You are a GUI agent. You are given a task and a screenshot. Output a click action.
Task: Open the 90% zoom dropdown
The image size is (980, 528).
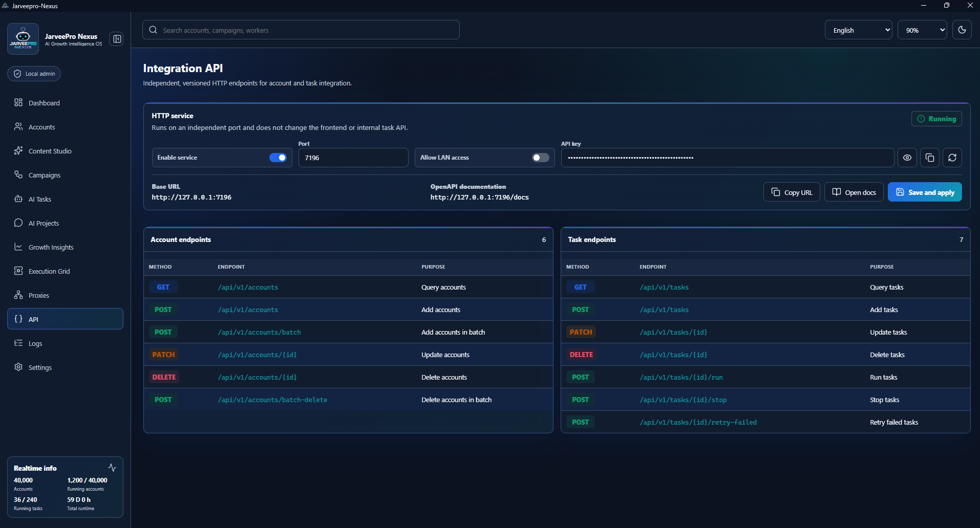922,30
